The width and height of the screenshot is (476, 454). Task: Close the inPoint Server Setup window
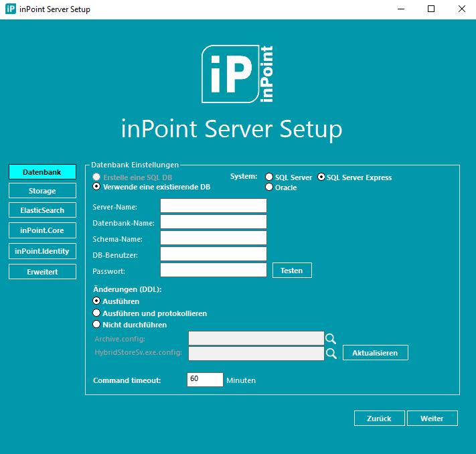pos(462,9)
